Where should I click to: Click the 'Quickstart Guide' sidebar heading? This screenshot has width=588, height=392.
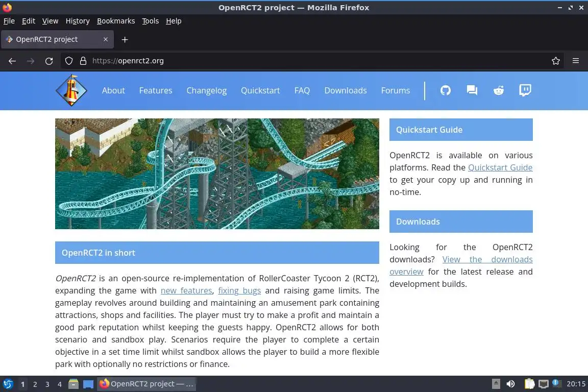(x=461, y=130)
